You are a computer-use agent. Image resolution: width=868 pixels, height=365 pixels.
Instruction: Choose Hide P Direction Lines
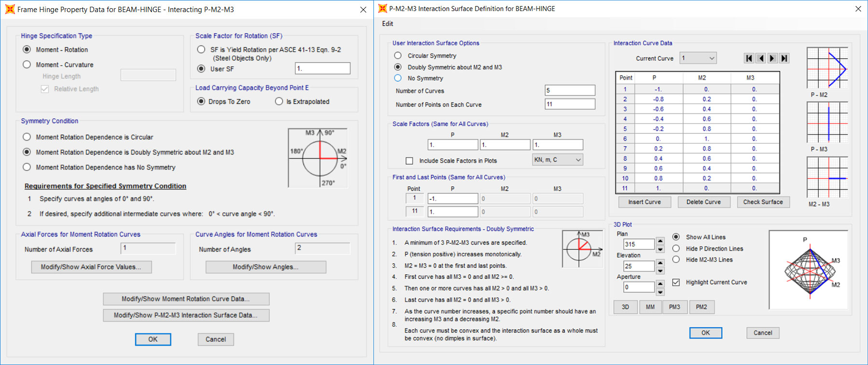point(676,249)
